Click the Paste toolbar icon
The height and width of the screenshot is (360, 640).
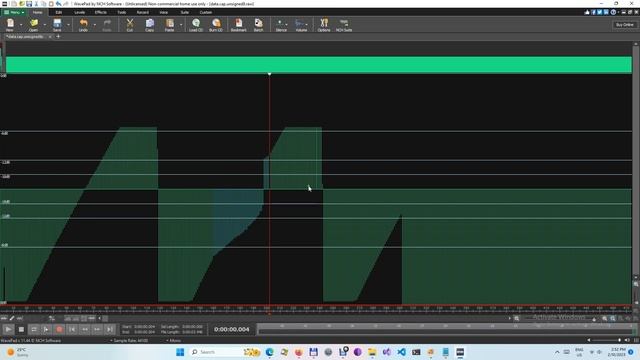coord(169,24)
